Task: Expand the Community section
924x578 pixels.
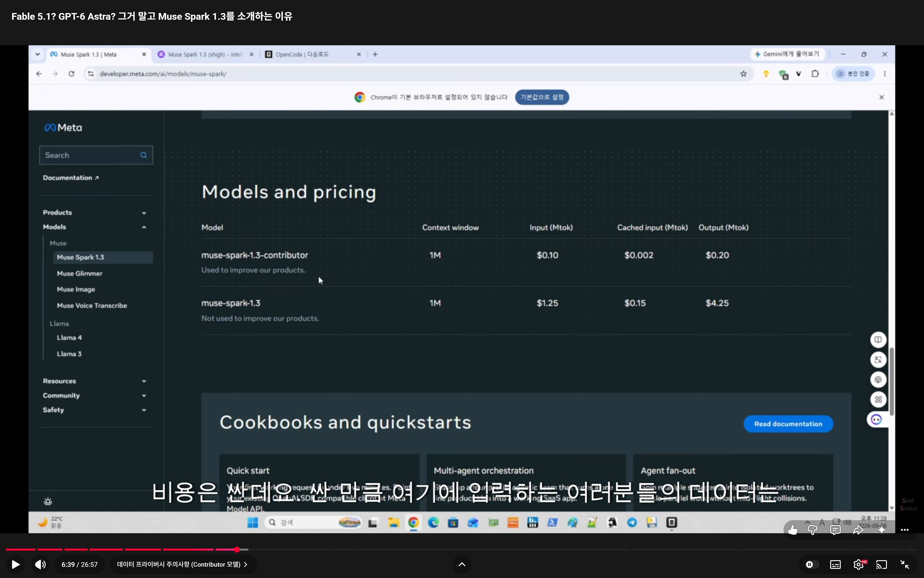Action: pyautogui.click(x=94, y=395)
